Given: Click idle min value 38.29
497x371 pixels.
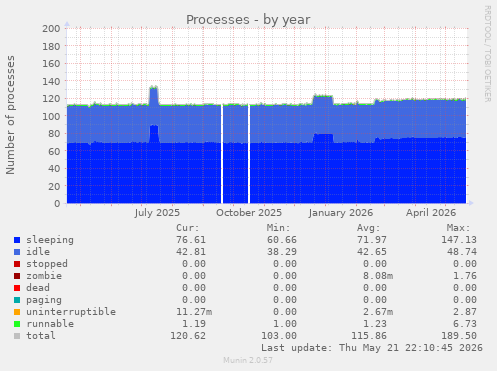Looking at the screenshot, I should (x=282, y=252).
